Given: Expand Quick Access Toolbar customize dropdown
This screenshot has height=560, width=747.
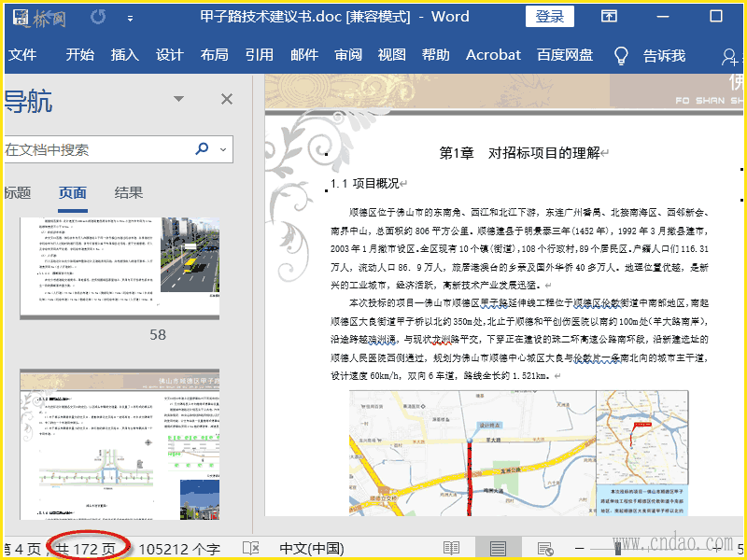Looking at the screenshot, I should pos(130,18).
